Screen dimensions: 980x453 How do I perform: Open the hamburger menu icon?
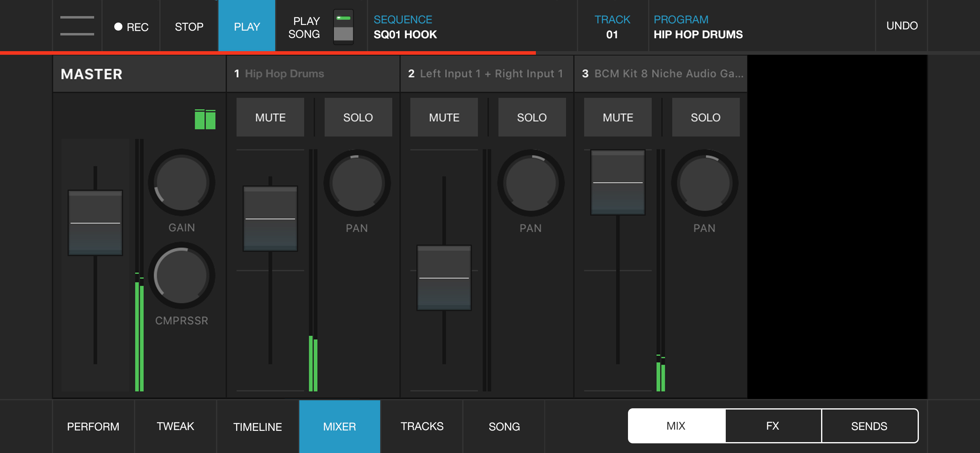pyautogui.click(x=77, y=26)
